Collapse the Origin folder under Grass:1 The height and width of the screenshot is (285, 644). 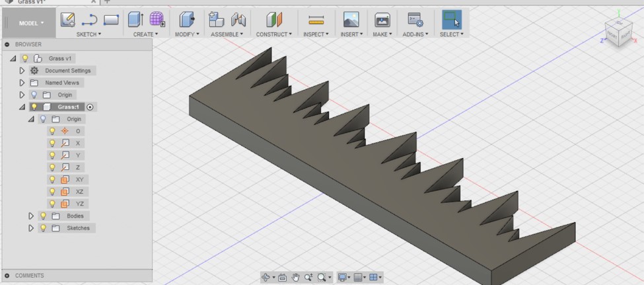[31, 119]
